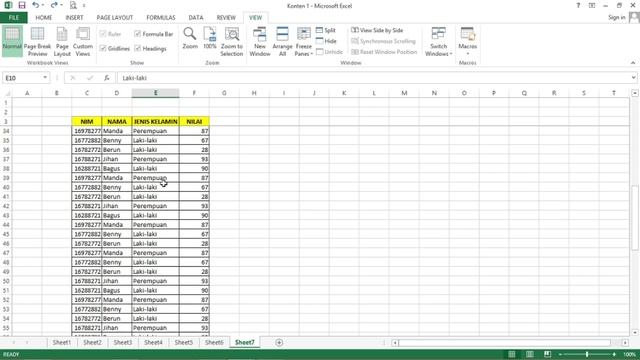Select Page Break Preview icon in status bar
This screenshot has height=360, width=640.
(x=547, y=354)
